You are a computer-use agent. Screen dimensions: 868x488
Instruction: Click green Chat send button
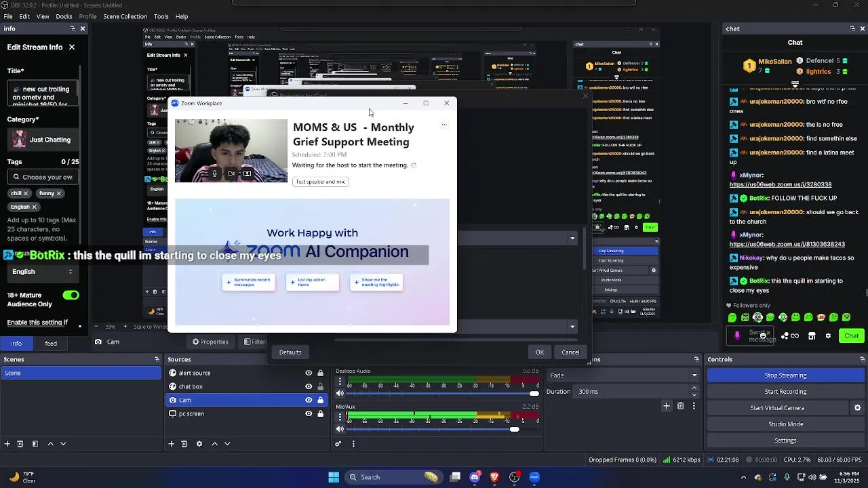point(851,335)
